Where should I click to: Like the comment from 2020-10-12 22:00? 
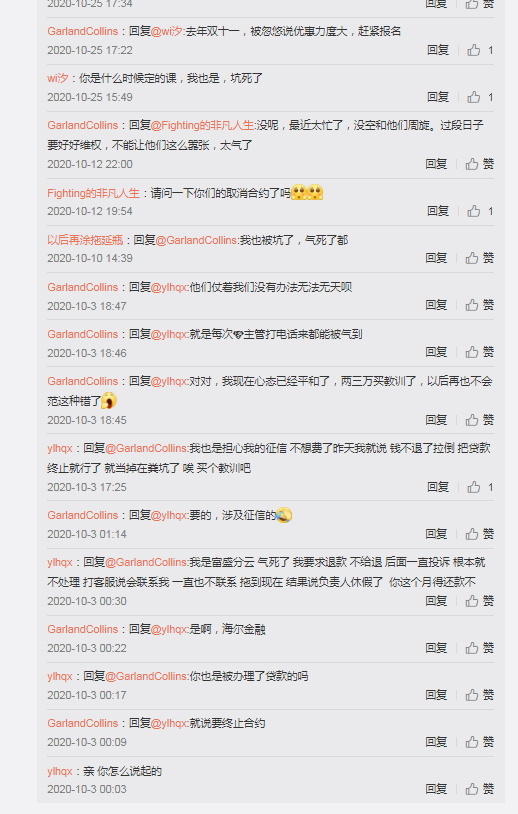click(x=480, y=164)
